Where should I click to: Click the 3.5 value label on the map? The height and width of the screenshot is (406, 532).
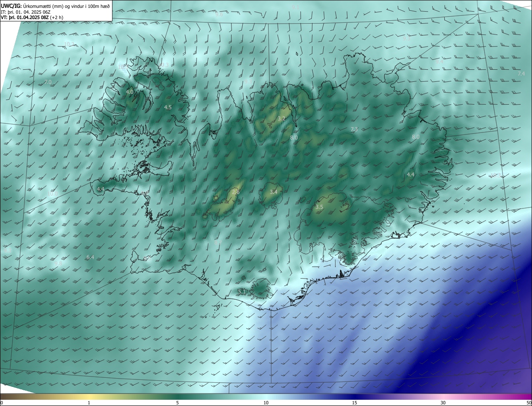coord(319,207)
